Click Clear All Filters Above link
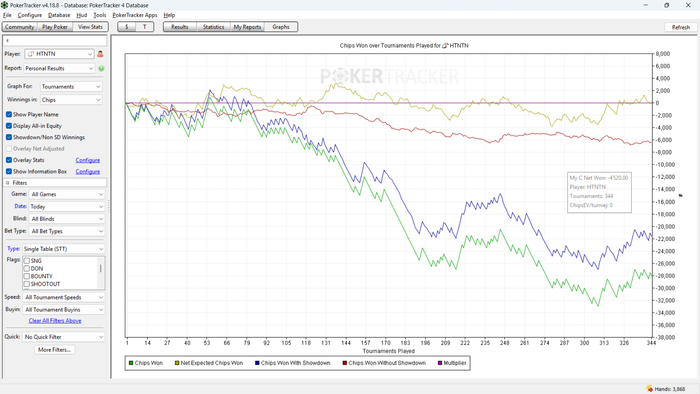The width and height of the screenshot is (700, 394). click(55, 321)
